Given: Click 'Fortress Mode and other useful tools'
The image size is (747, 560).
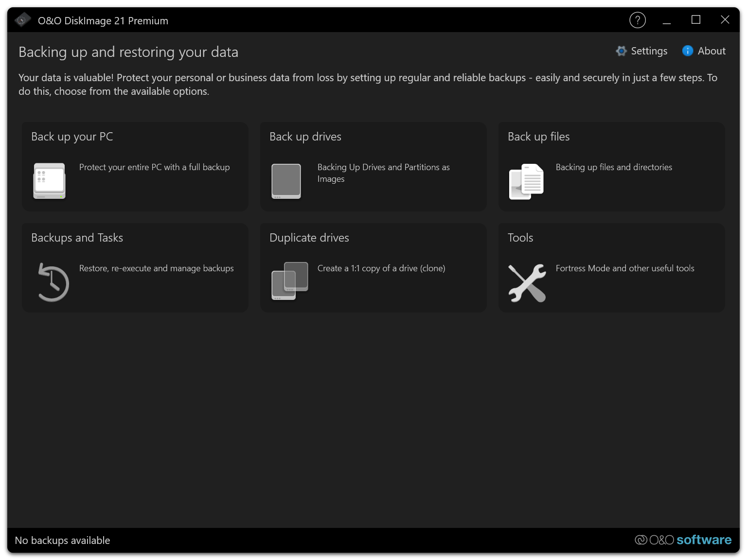Looking at the screenshot, I should 625,268.
